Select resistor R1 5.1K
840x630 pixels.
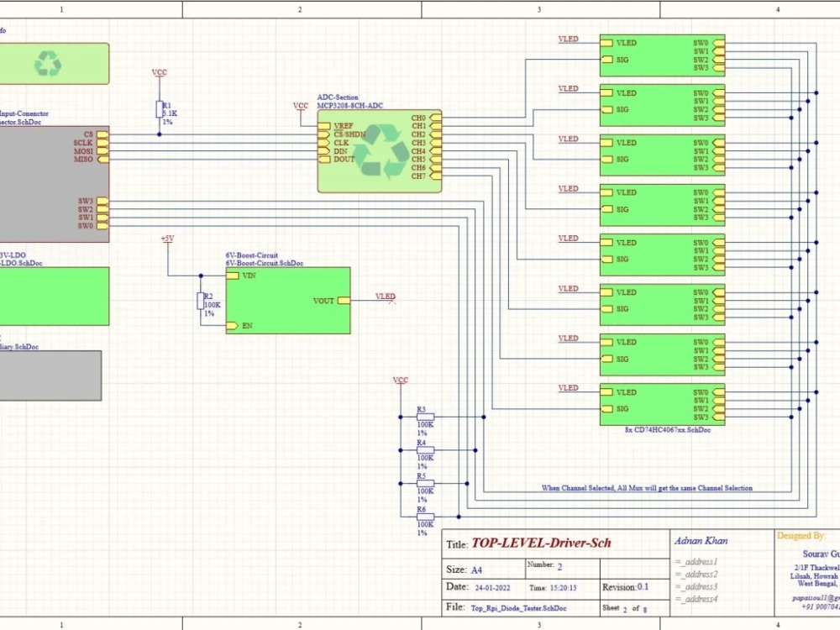(x=159, y=108)
